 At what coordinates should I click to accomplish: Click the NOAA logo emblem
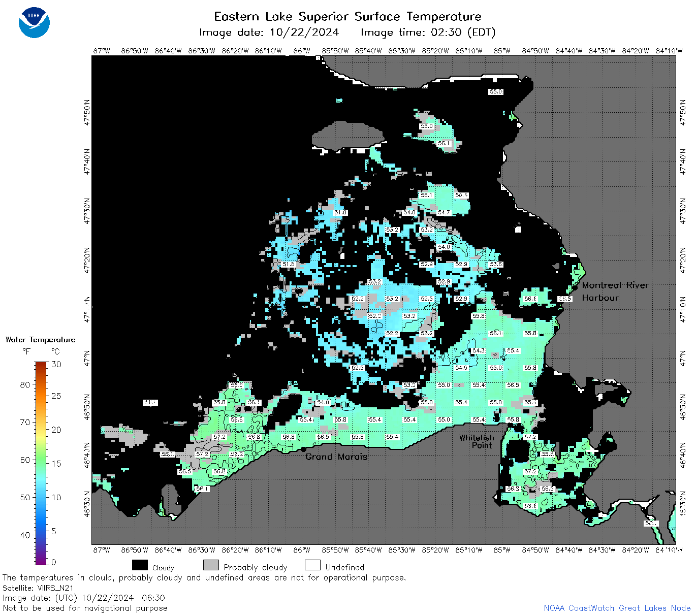click(x=34, y=23)
